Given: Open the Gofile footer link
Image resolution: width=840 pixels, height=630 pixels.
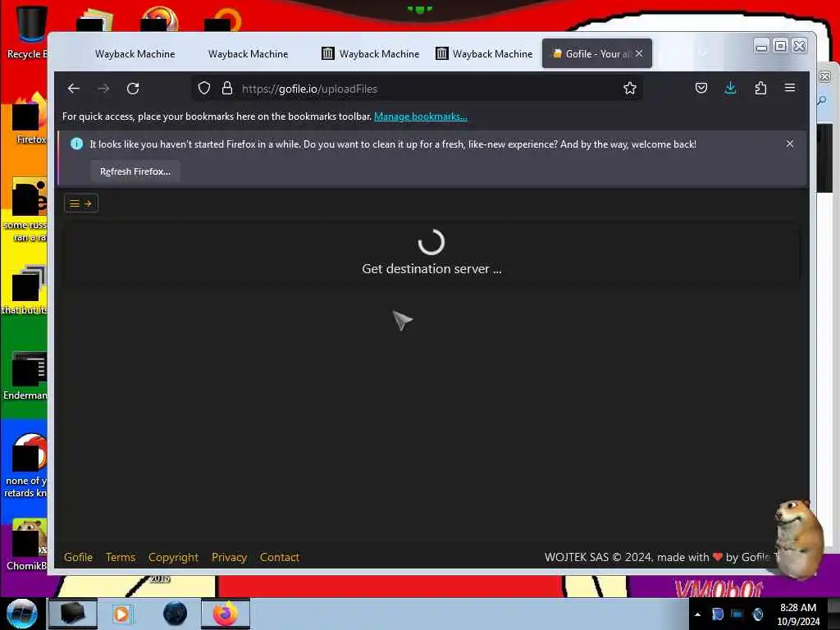Looking at the screenshot, I should pyautogui.click(x=78, y=557).
